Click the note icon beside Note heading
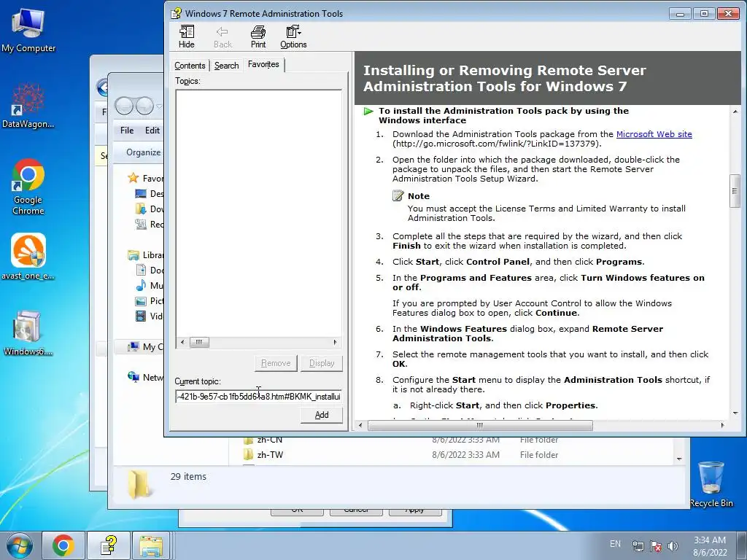747x560 pixels. (398, 195)
